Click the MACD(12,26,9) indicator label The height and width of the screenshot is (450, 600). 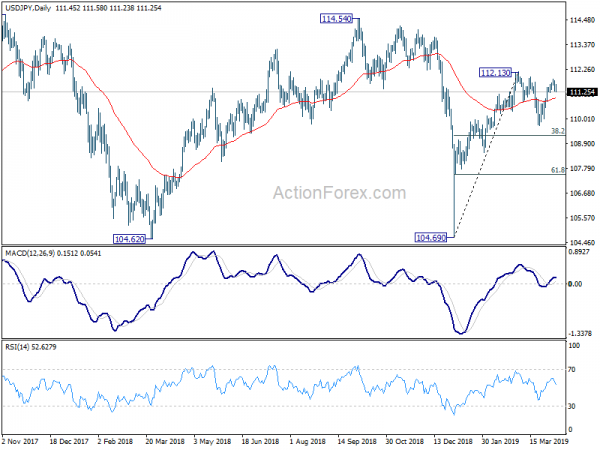pyautogui.click(x=30, y=253)
